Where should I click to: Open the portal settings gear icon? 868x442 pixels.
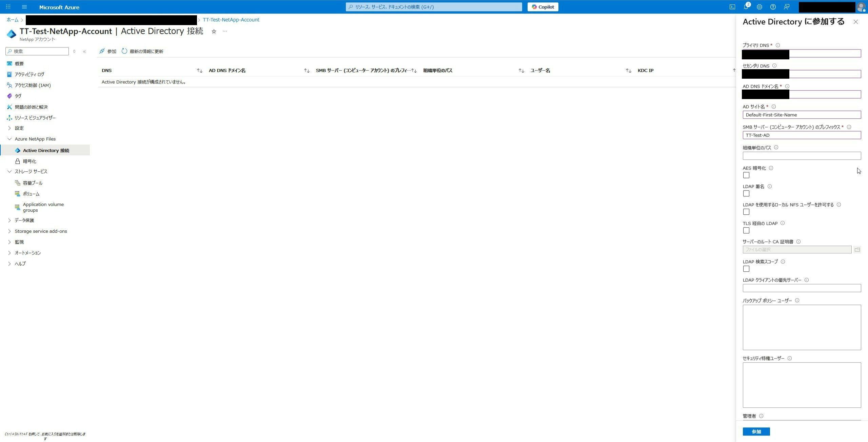(759, 7)
